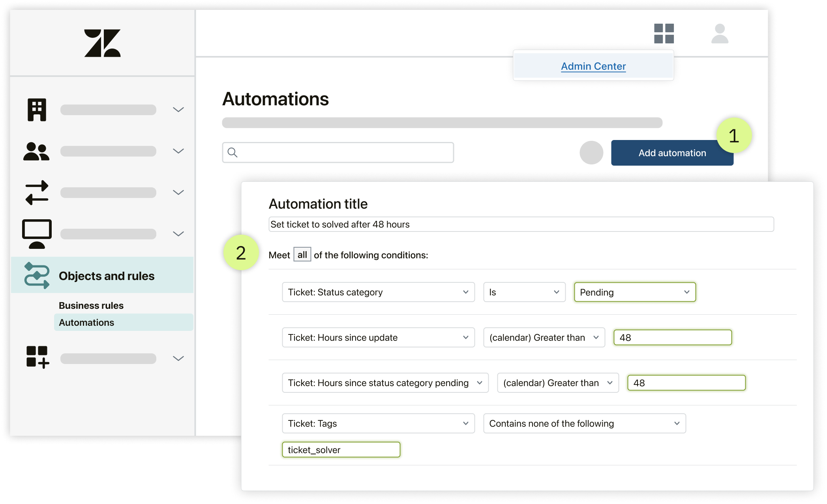827x504 pixels.
Task: Click the ticket_solver tag field
Action: [341, 450]
